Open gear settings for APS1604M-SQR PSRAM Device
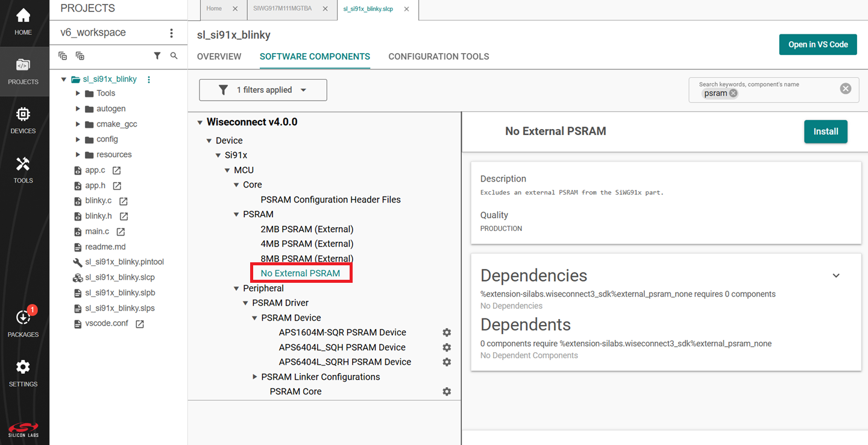Viewport: 868px width, 445px height. pyautogui.click(x=447, y=332)
